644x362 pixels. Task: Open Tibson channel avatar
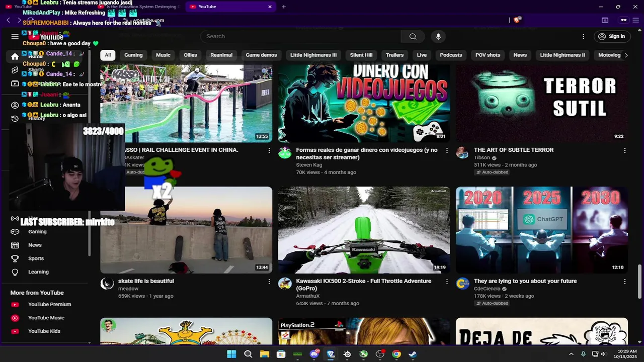coord(462,153)
